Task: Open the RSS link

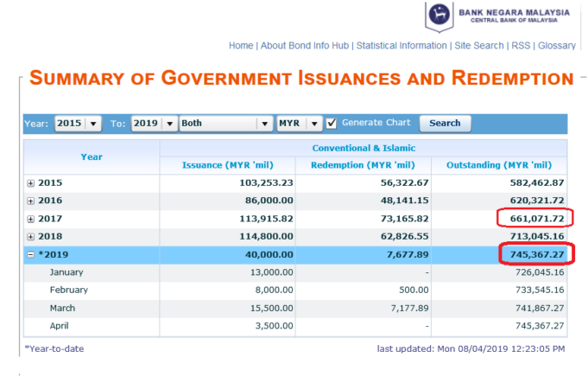Action: coord(521,46)
